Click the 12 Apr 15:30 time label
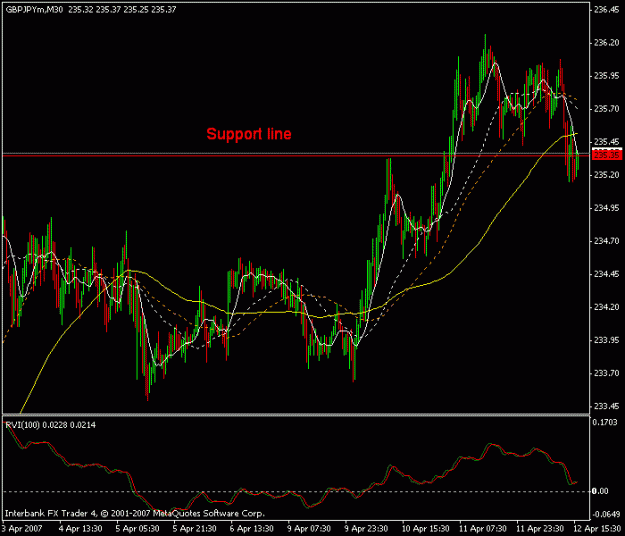The height and width of the screenshot is (536, 625). tap(598, 529)
